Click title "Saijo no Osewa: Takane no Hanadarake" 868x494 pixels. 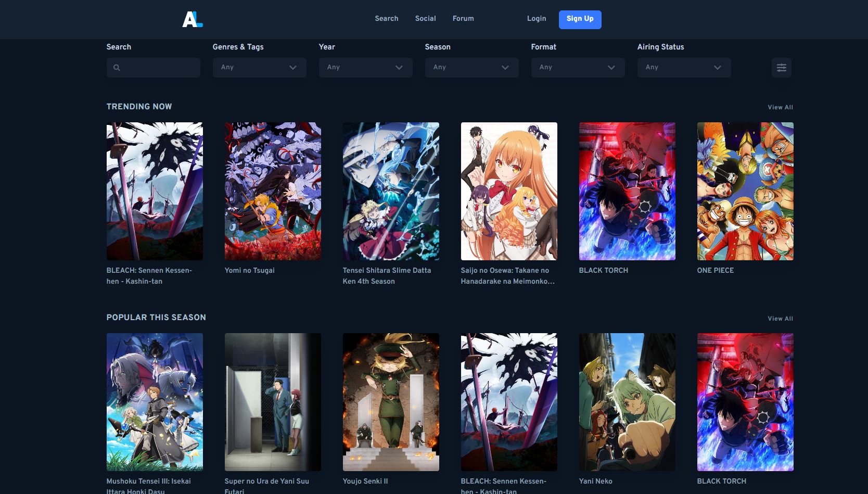click(507, 276)
